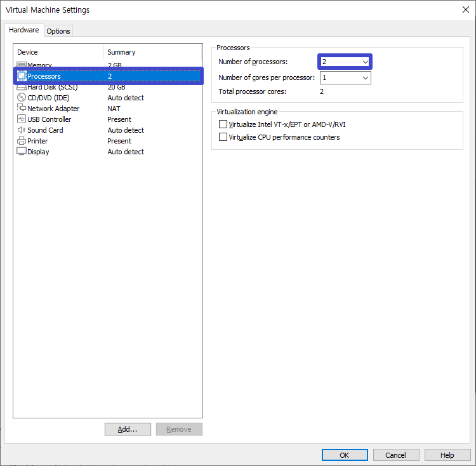This screenshot has height=466, width=476.
Task: Click Auto detect in the Display row
Action: point(126,152)
